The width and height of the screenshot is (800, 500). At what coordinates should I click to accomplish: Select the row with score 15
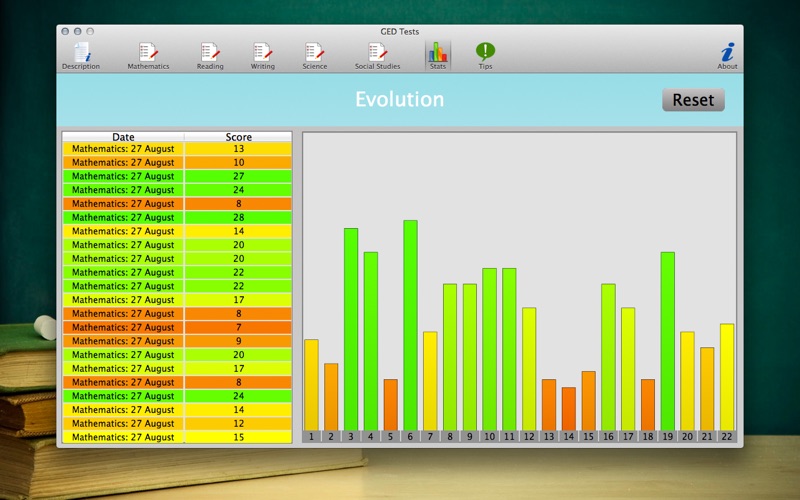pos(177,437)
